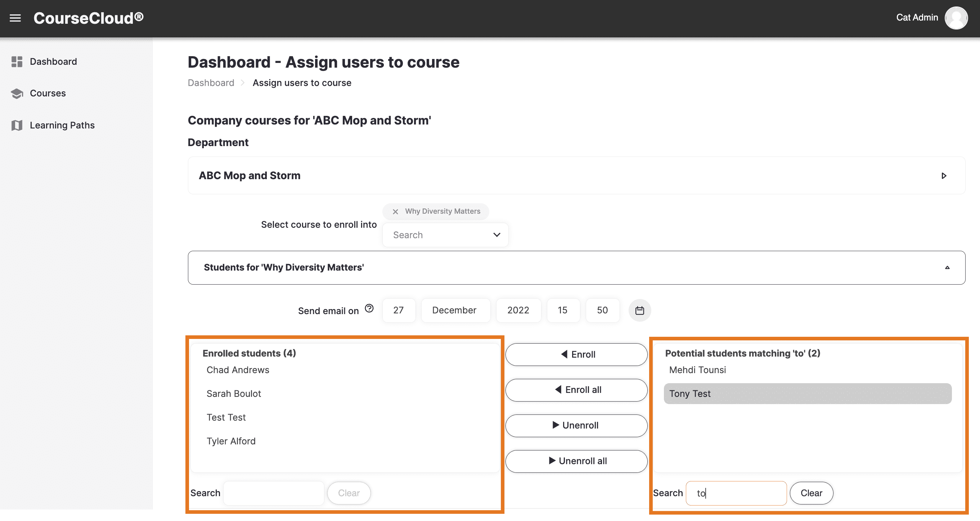Click the Courses graduation cap icon

pos(17,93)
